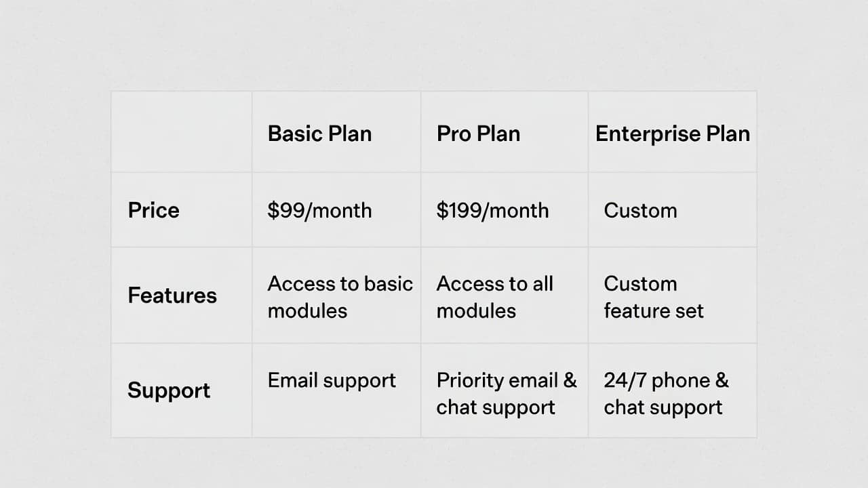868x488 pixels.
Task: Click the word modules under Basic Plan
Action: tap(307, 311)
